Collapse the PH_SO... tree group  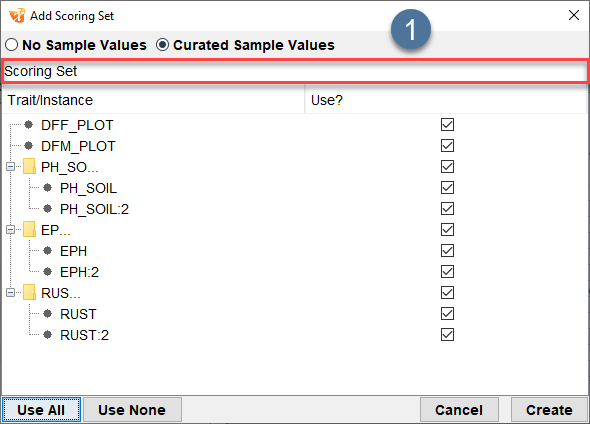pos(11,166)
